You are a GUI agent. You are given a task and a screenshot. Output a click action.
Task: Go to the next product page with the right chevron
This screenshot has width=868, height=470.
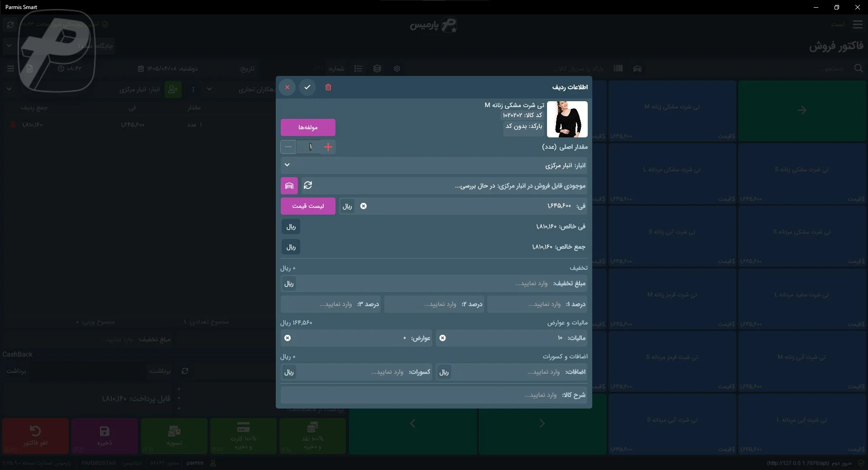coord(542,424)
